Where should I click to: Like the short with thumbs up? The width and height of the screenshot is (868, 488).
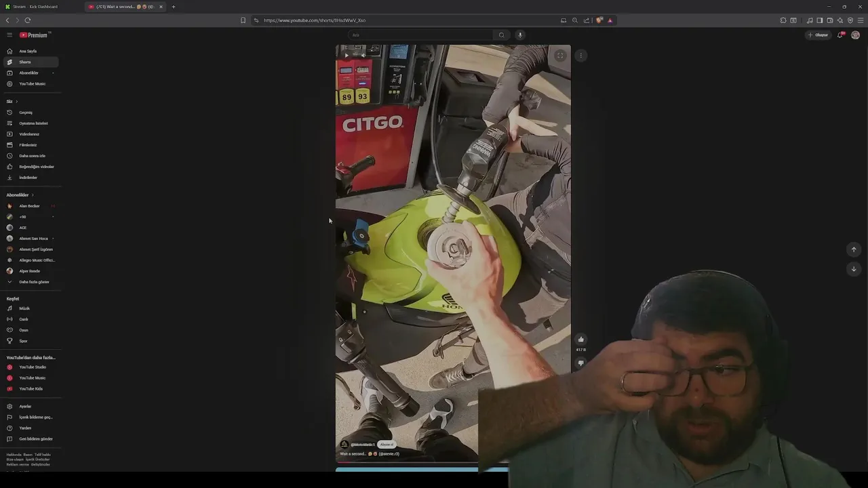click(580, 339)
